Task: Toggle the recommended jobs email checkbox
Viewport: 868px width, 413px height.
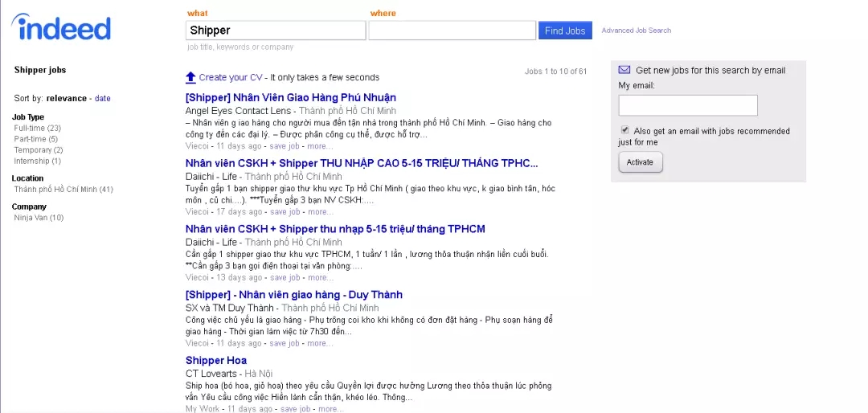Action: click(624, 130)
